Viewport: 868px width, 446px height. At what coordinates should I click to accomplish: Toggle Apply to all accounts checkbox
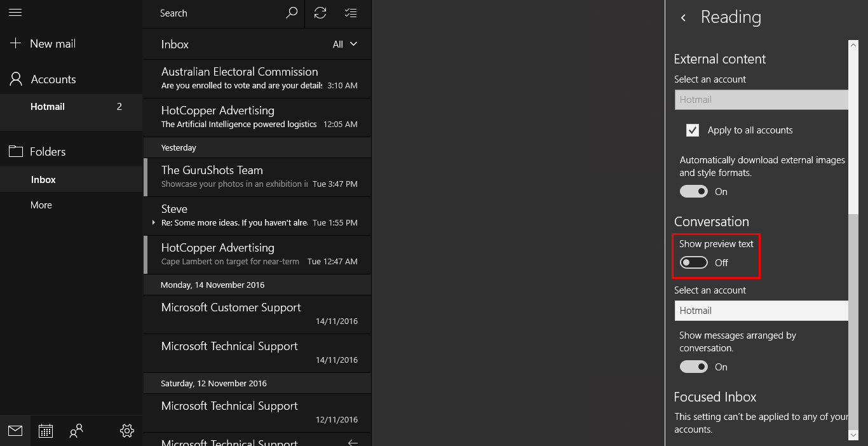click(693, 130)
